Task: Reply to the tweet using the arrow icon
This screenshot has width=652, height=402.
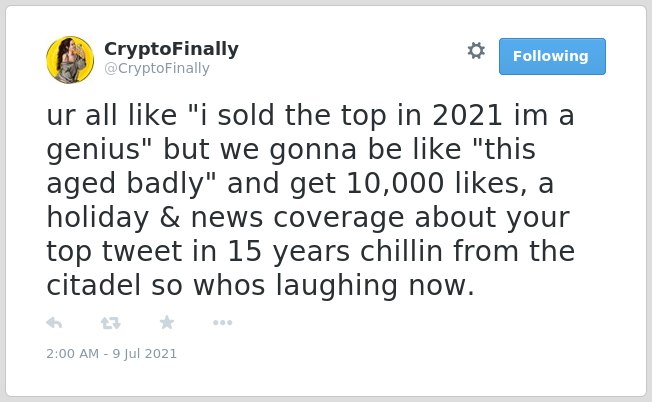Action: click(54, 323)
